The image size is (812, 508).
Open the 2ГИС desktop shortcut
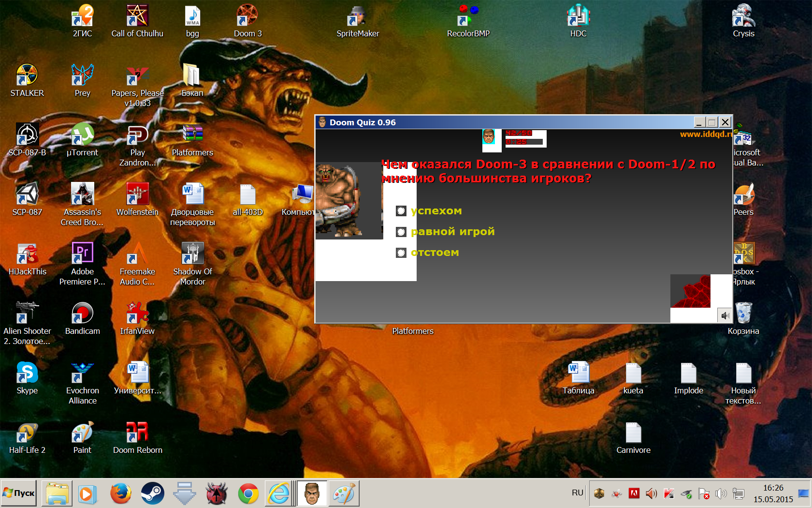tap(82, 21)
